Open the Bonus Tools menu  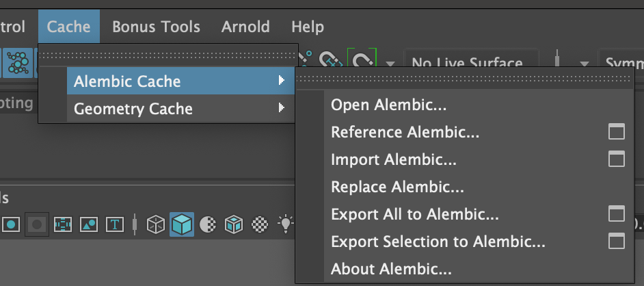[x=156, y=27]
